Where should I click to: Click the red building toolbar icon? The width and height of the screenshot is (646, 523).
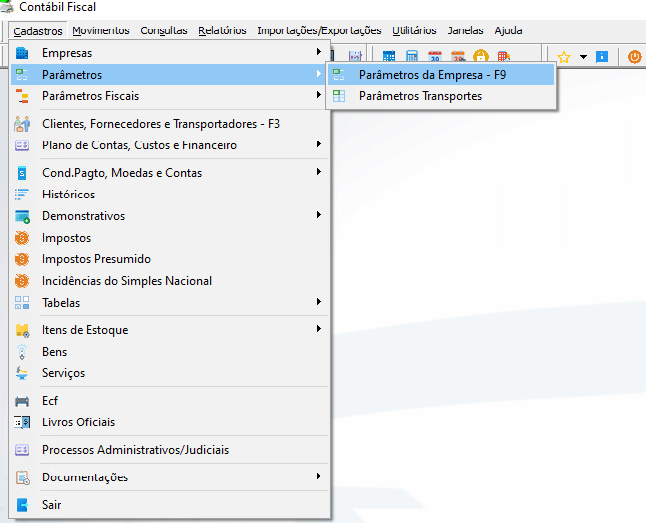point(503,56)
